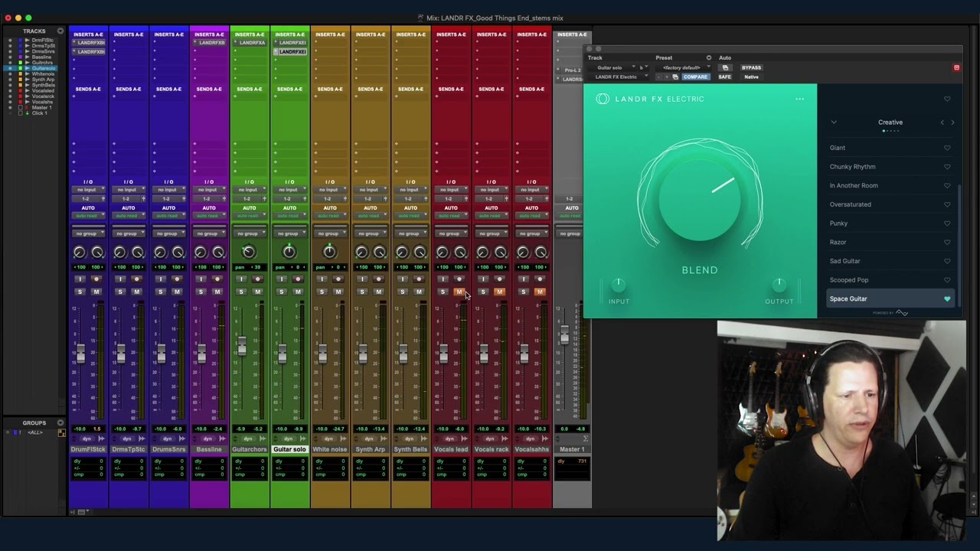Go to next preset category arrow
980x551 pixels.
(x=952, y=122)
